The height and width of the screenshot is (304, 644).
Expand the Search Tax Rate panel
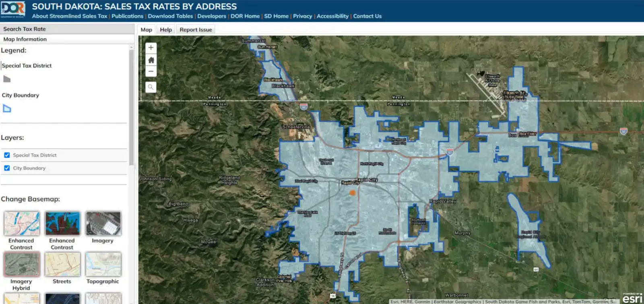point(67,29)
